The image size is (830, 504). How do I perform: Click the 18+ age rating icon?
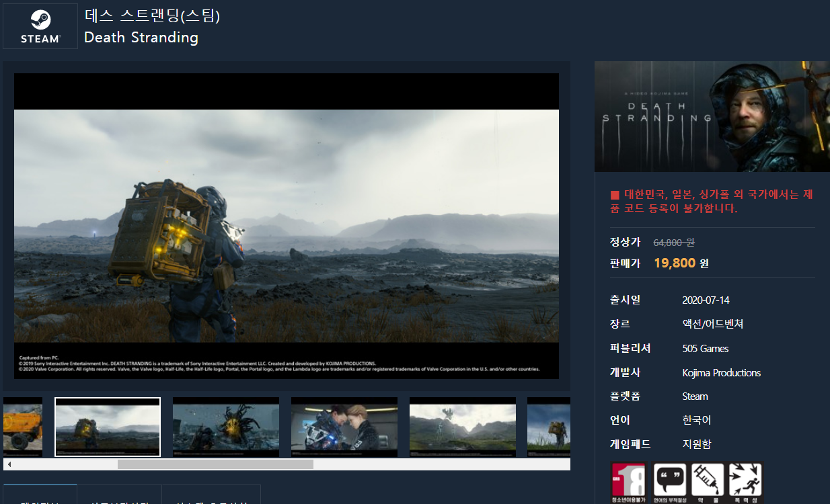pos(628,483)
